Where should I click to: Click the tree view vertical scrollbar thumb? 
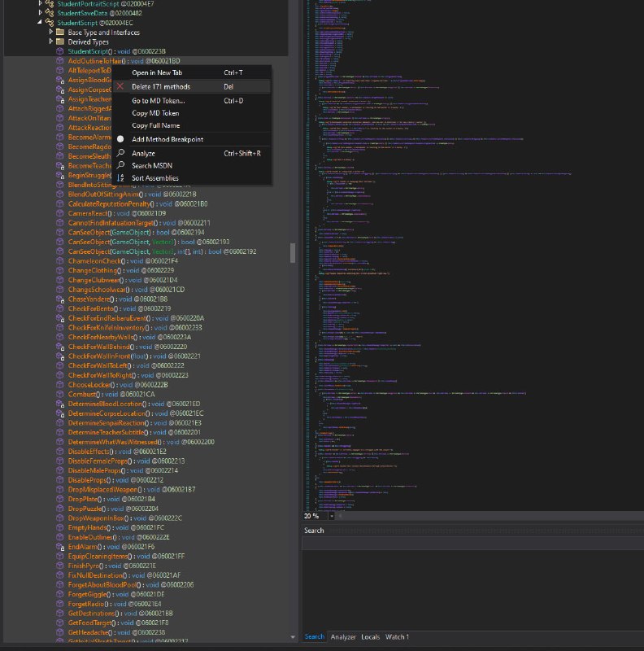(x=293, y=252)
